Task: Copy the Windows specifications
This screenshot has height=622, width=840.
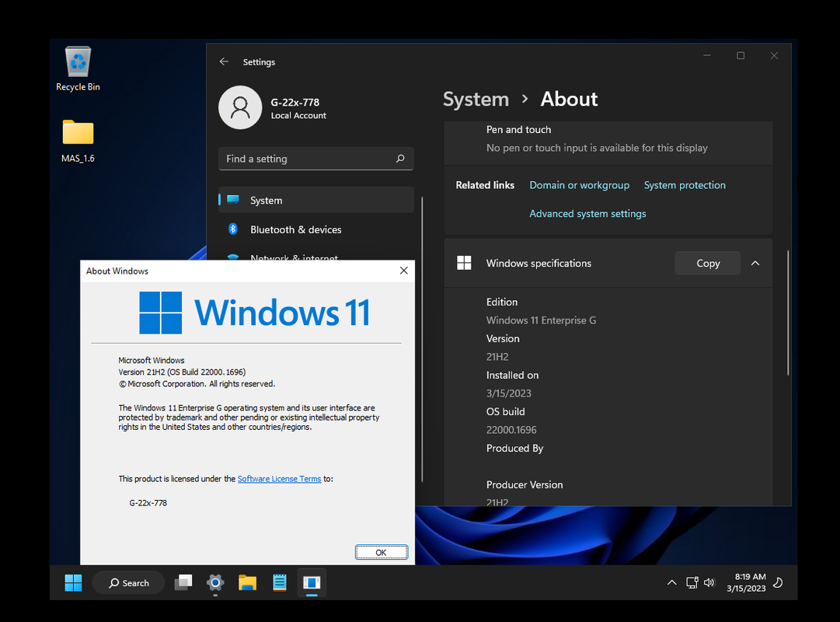Action: pyautogui.click(x=708, y=264)
